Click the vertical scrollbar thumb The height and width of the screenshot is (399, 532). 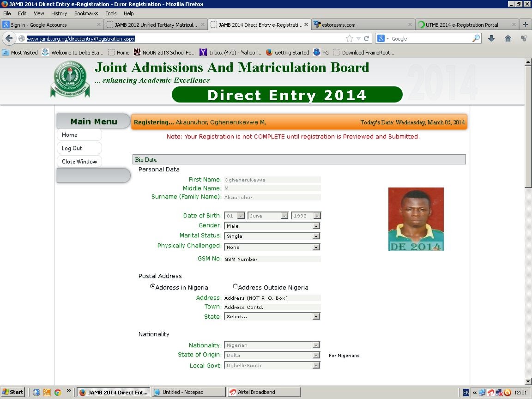528,126
